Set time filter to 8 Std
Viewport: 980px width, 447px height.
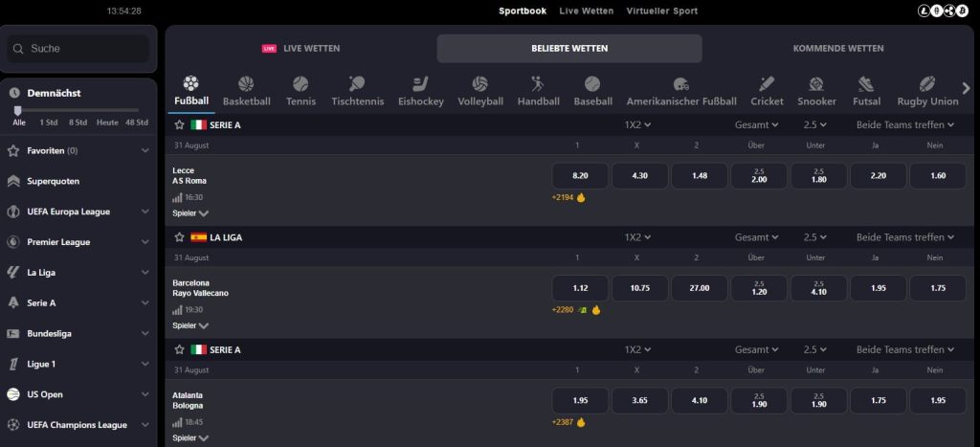pyautogui.click(x=78, y=123)
